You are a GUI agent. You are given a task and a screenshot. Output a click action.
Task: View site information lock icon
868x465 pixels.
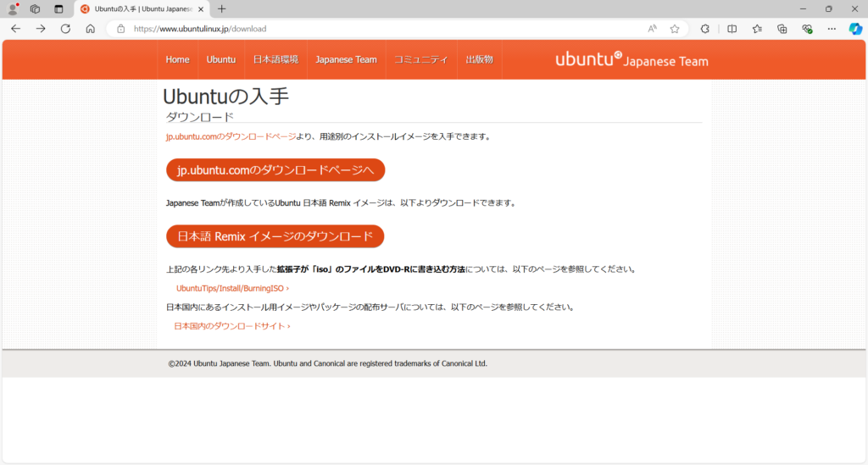[120, 29]
